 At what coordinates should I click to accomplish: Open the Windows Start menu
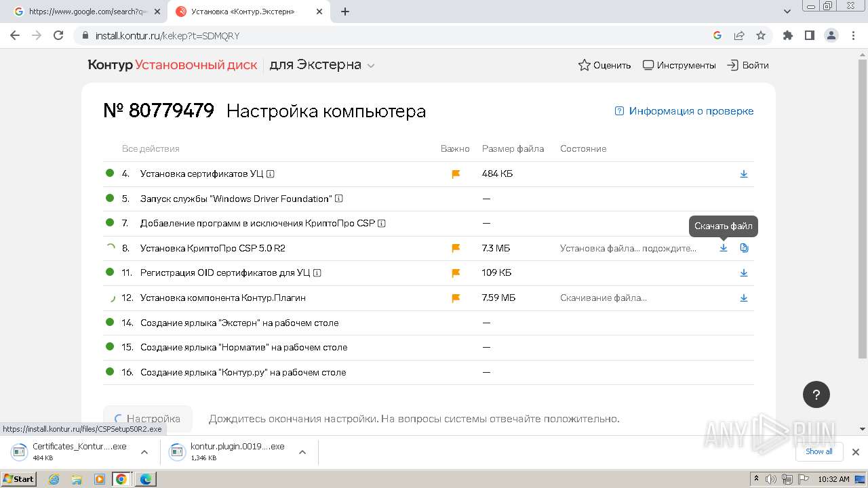click(19, 479)
